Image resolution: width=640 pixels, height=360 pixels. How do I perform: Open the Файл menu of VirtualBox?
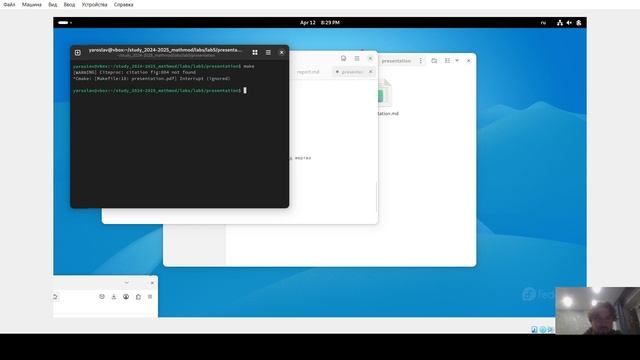point(9,4)
